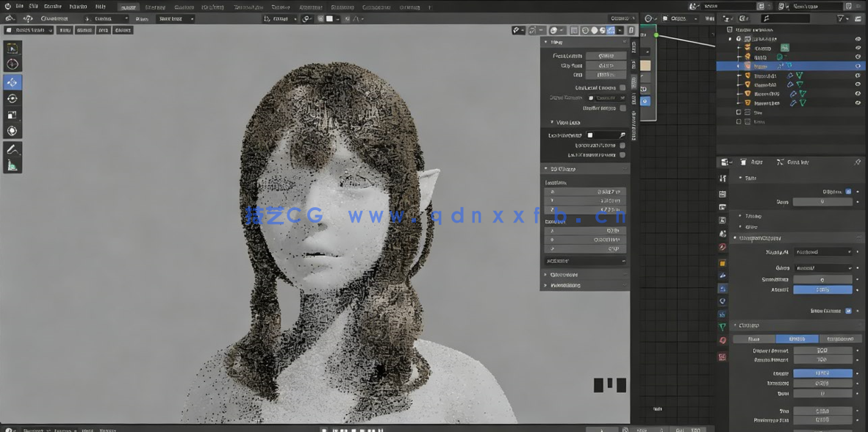Switch viewport to Rendered shading mode
This screenshot has height=432, width=868.
611,30
